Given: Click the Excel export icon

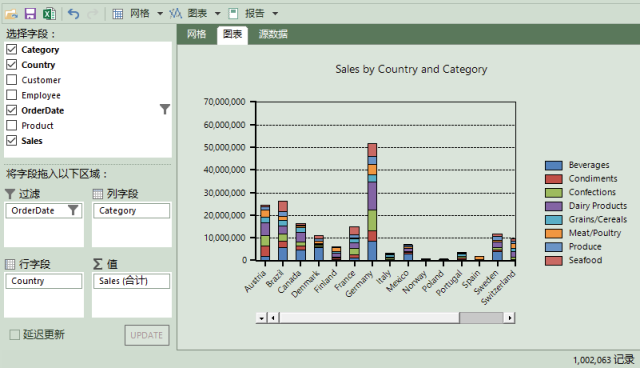Looking at the screenshot, I should click(x=49, y=14).
